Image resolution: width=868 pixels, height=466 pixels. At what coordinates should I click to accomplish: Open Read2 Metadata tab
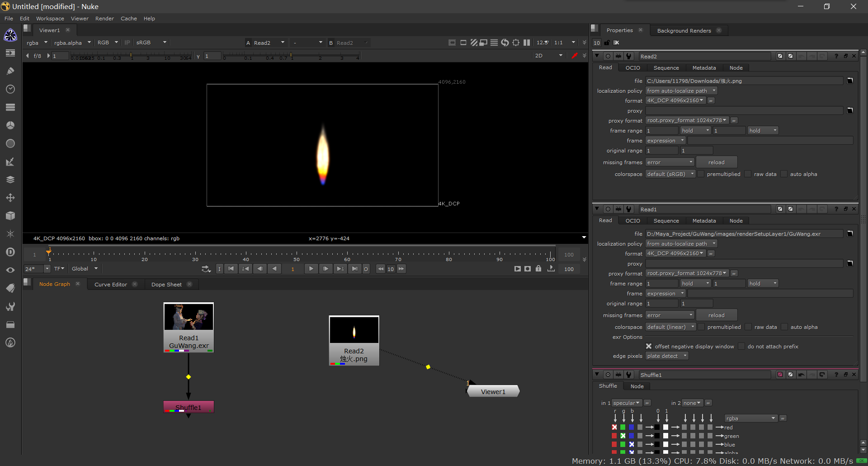(704, 68)
